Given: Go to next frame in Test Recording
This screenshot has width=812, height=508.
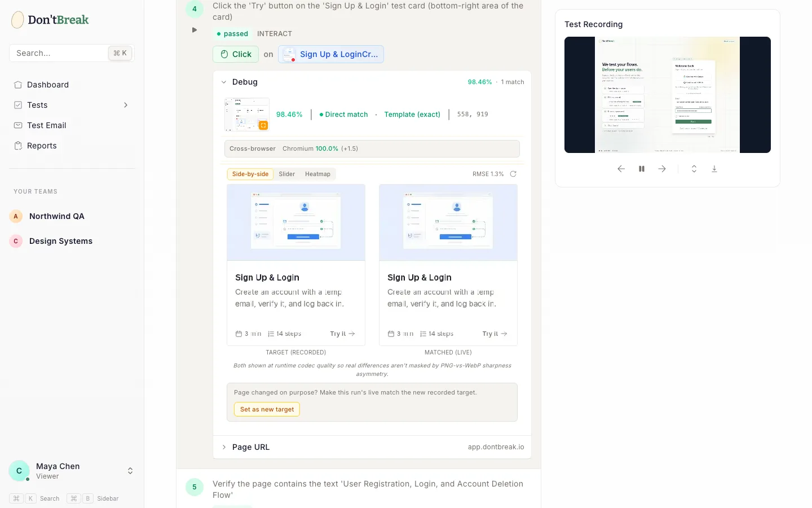Looking at the screenshot, I should point(662,169).
